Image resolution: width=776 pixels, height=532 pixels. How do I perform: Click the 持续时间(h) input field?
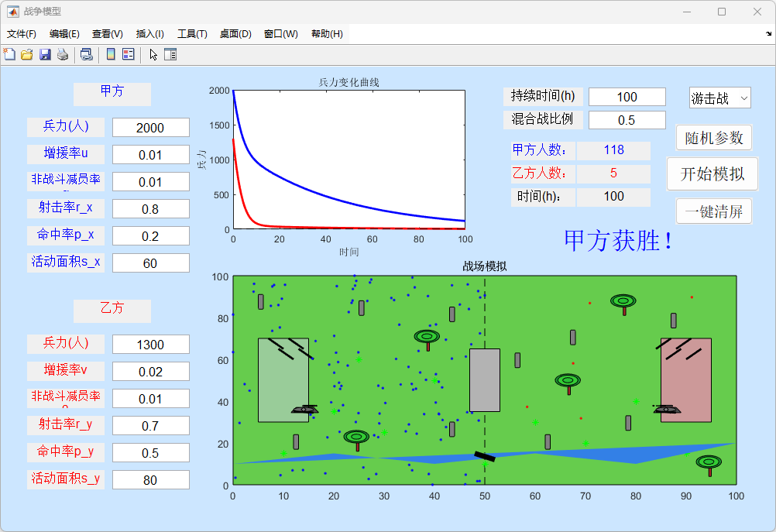coord(627,97)
